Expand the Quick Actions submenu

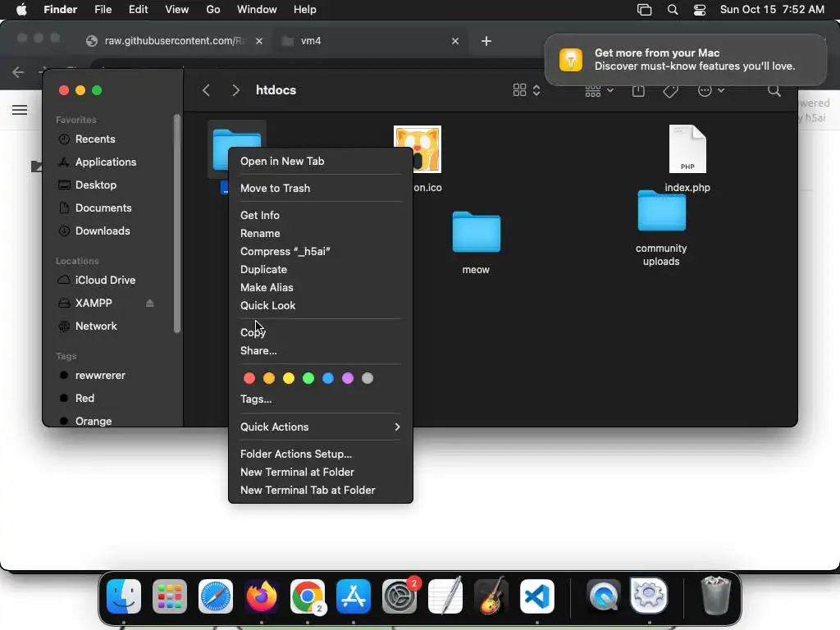coord(321,427)
